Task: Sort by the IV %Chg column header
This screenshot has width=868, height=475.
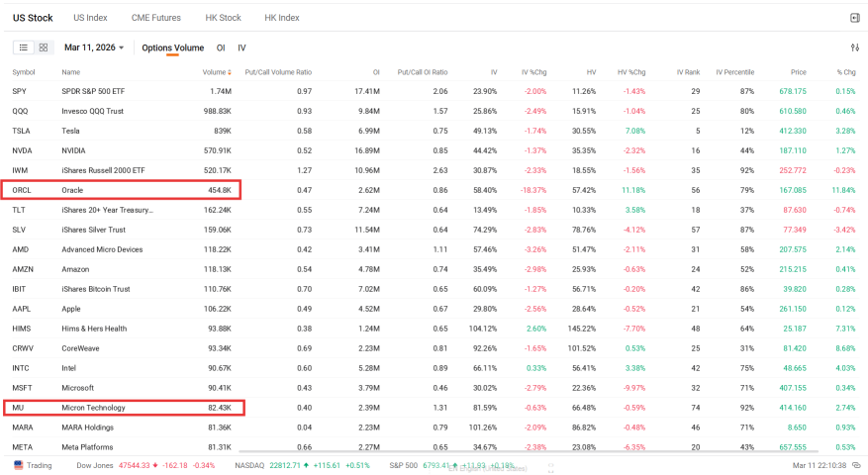Action: [533, 72]
